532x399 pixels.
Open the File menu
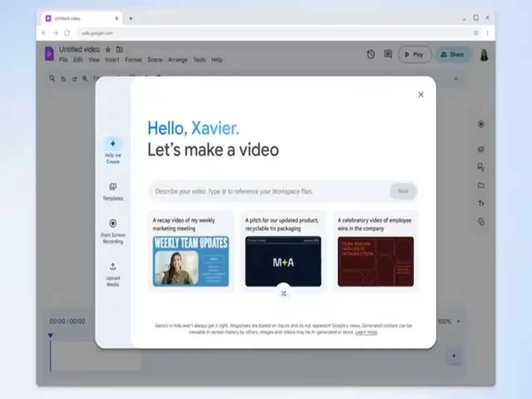[63, 60]
